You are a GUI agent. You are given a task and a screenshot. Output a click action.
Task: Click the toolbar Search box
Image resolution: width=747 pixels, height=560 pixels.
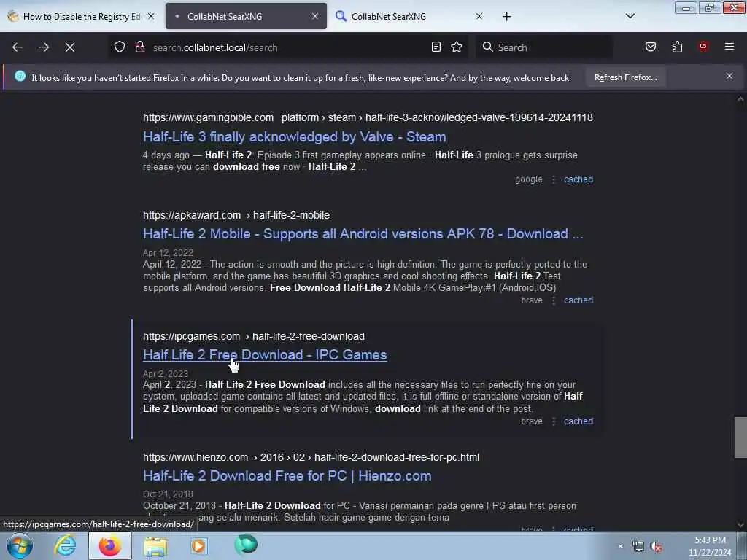pyautogui.click(x=544, y=47)
